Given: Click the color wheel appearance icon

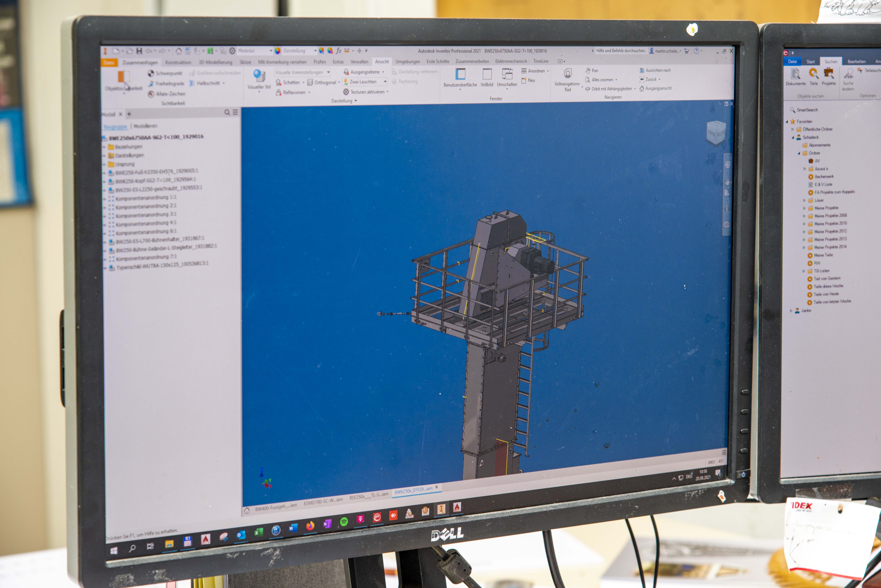Looking at the screenshot, I should coord(277,51).
